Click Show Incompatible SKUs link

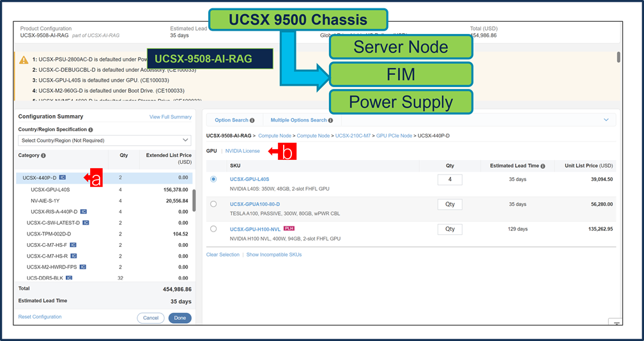[x=274, y=255]
